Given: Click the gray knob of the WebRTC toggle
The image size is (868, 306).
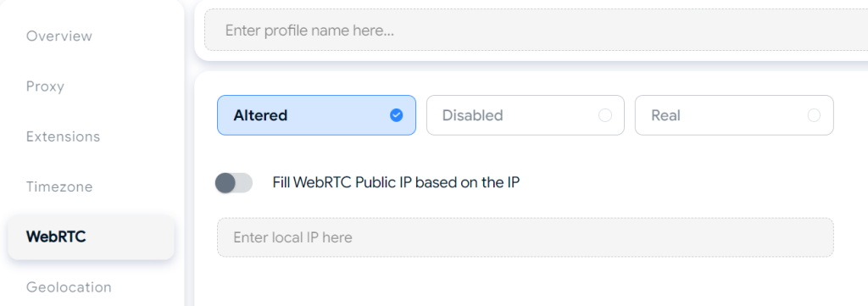Looking at the screenshot, I should point(225,182).
